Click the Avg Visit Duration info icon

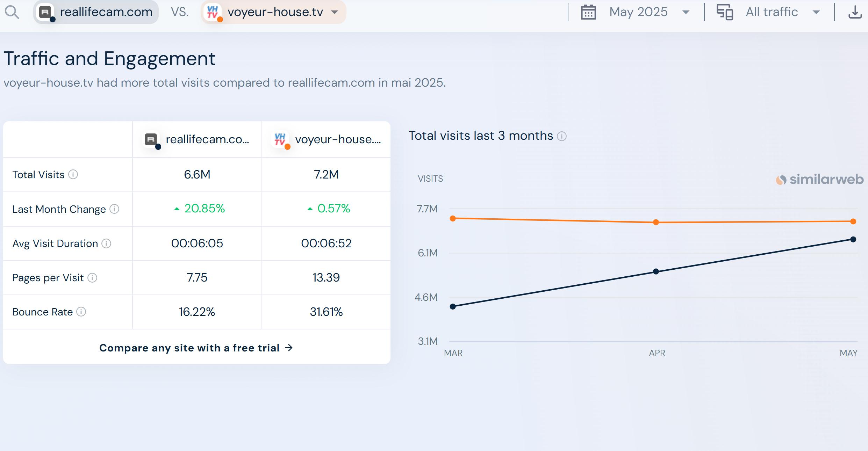[x=106, y=243]
